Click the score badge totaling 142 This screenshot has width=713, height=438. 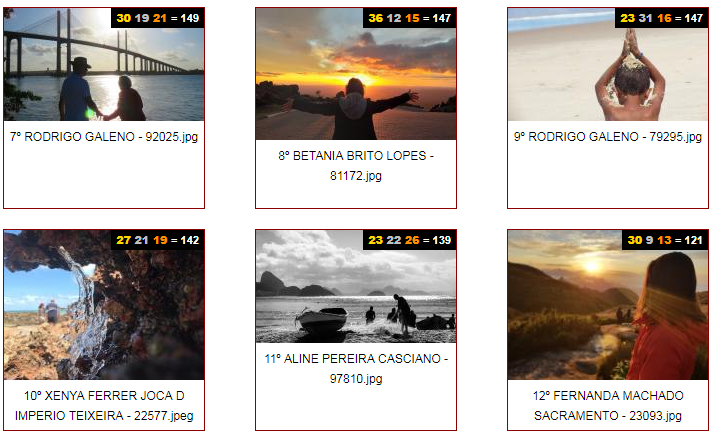tap(157, 240)
